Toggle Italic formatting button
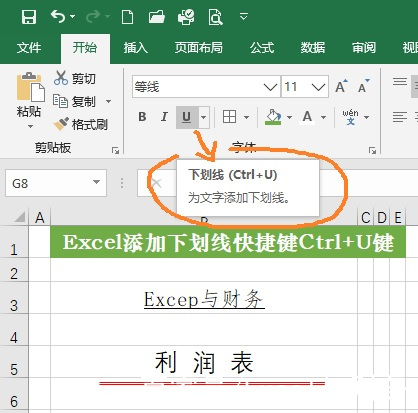The width and height of the screenshot is (418, 413). 164,117
